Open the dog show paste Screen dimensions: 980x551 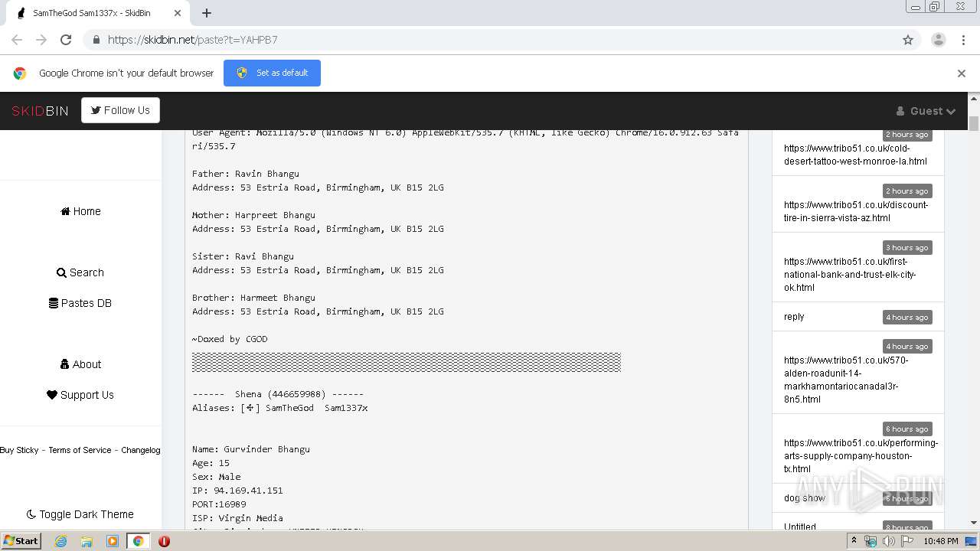[805, 498]
